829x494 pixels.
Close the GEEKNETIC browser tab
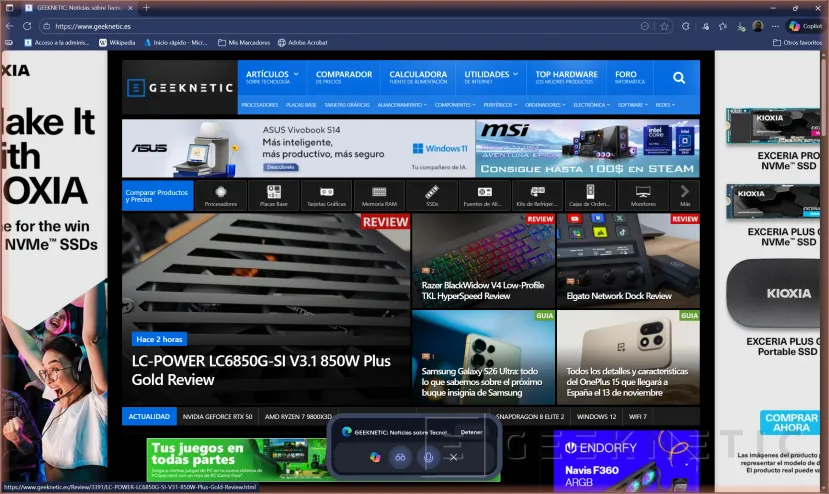tap(130, 8)
